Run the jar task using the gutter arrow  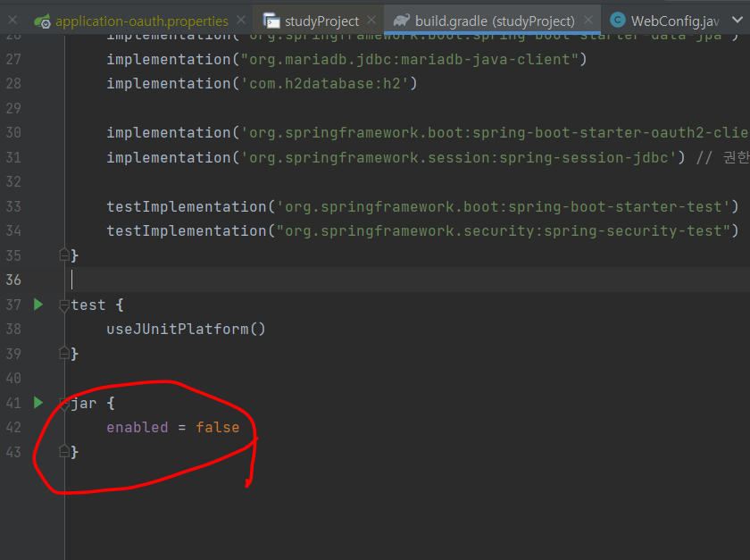click(x=37, y=403)
